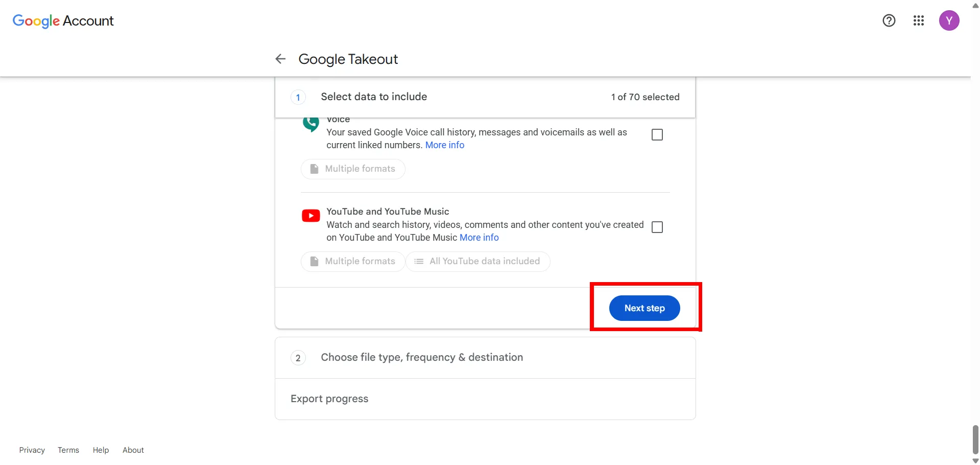
Task: Open Multiple formats for Voice data
Action: click(353, 169)
